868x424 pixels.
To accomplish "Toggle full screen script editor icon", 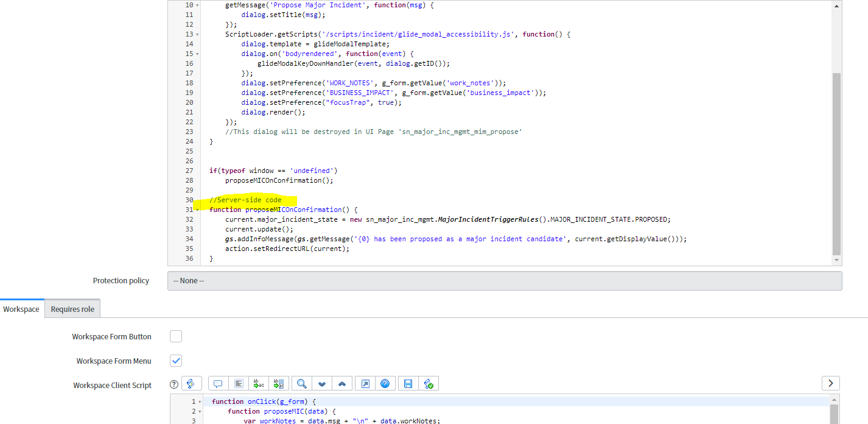I will [365, 384].
